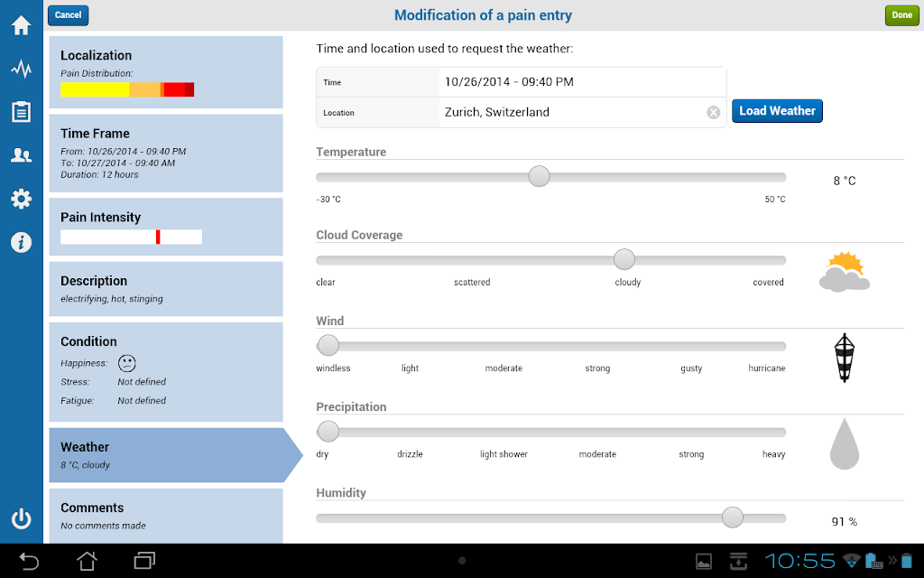
Task: Open the clipboard reports icon
Action: [22, 112]
